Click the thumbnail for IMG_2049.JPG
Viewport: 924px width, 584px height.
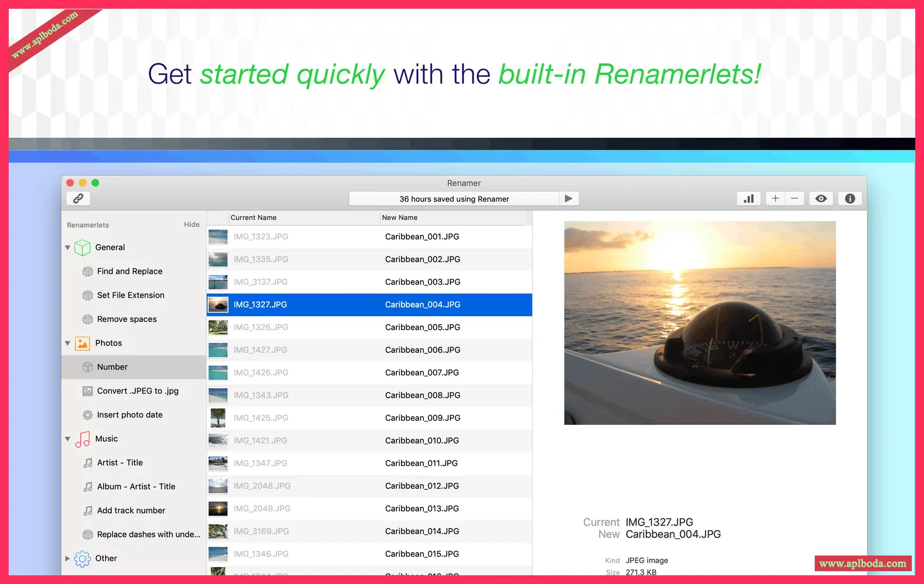pyautogui.click(x=218, y=508)
